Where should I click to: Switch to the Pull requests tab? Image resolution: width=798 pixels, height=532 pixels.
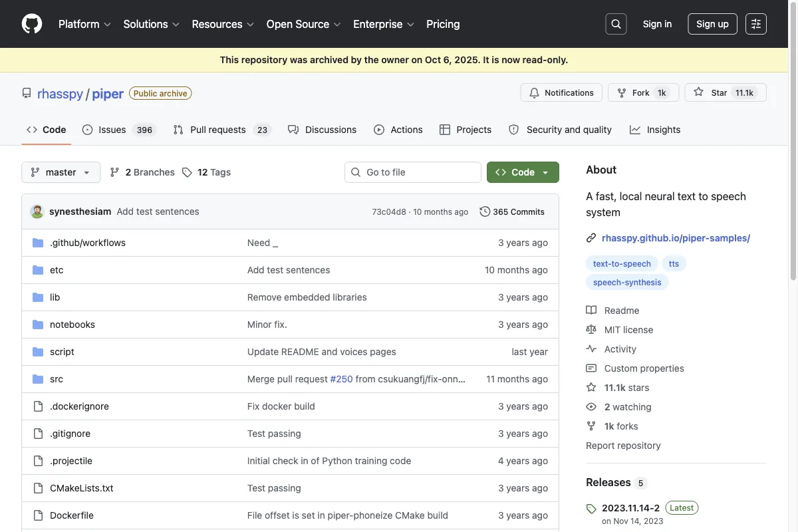[222, 130]
